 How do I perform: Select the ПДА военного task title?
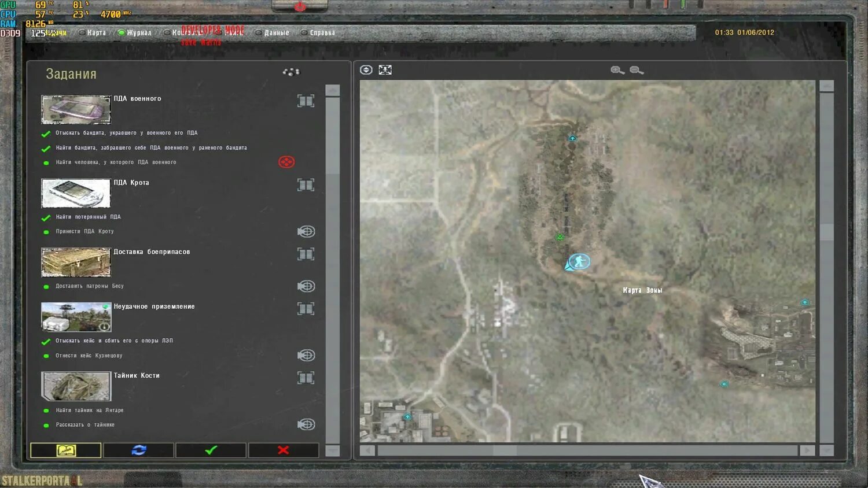[137, 99]
